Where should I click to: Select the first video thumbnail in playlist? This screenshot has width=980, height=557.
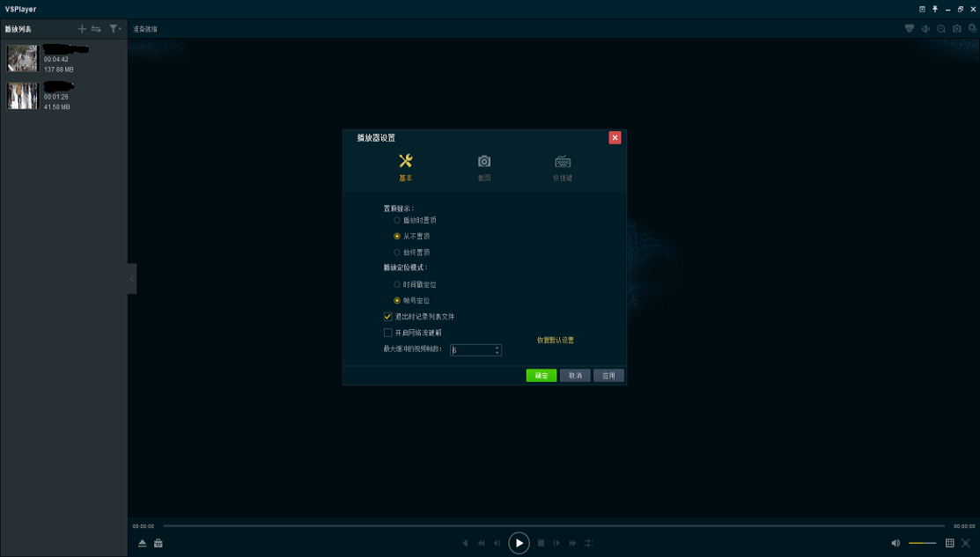coord(22,59)
